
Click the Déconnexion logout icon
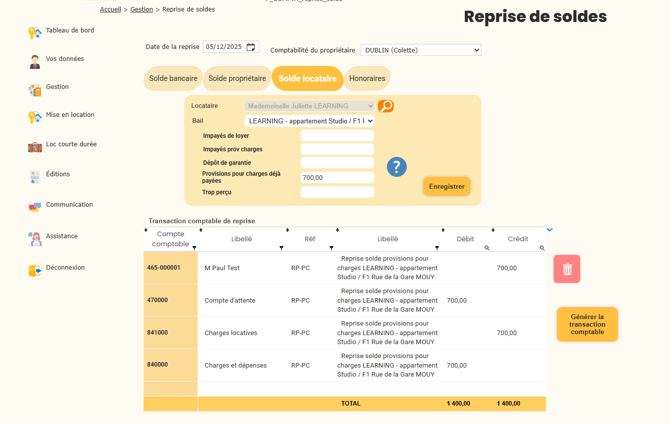(35, 270)
